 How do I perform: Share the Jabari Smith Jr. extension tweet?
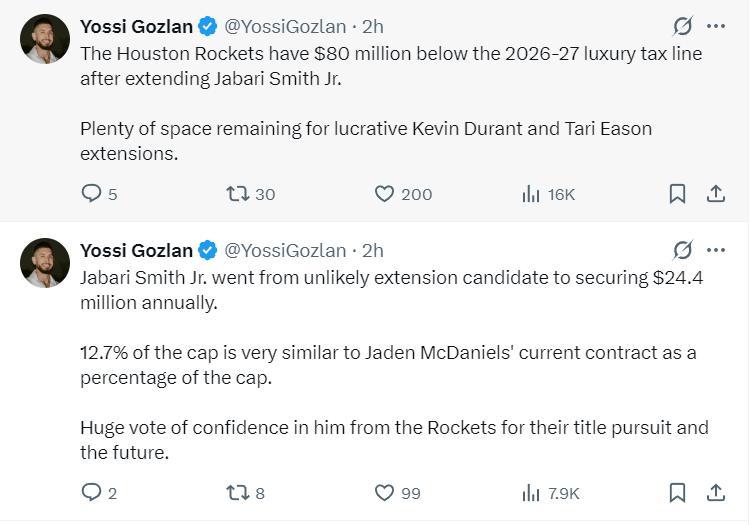(x=716, y=492)
